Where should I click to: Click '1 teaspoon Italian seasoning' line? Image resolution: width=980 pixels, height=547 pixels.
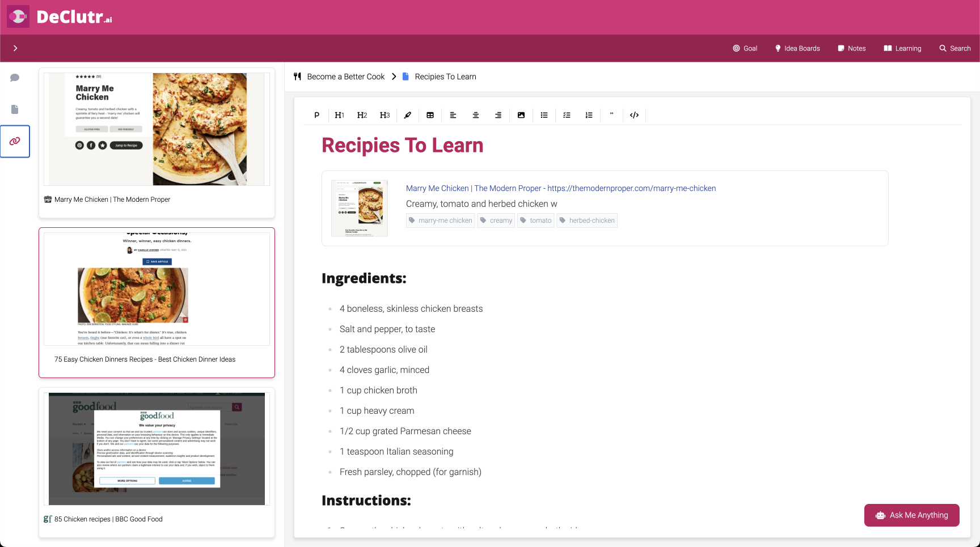point(396,452)
